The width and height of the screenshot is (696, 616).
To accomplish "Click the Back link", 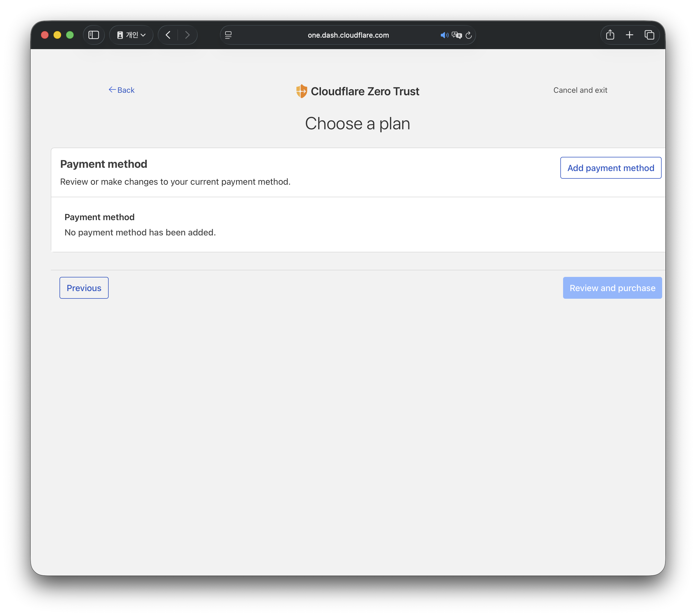I will click(x=121, y=90).
